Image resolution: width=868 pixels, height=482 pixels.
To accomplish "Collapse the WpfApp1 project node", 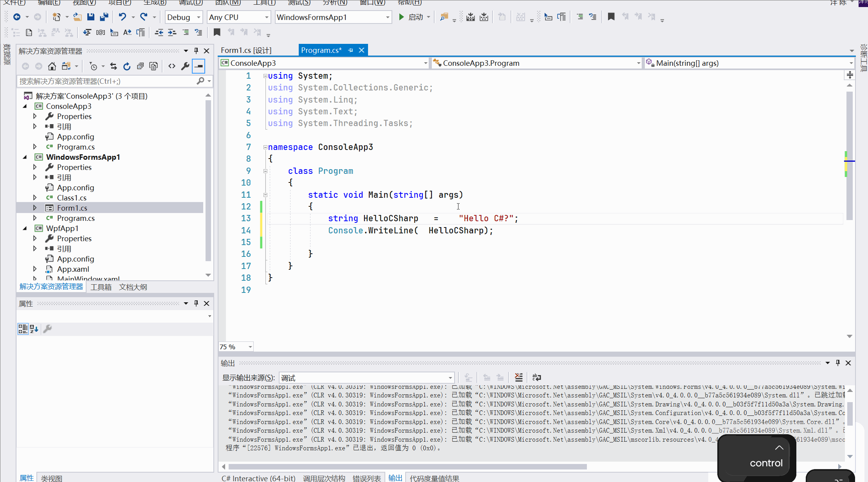I will [x=25, y=228].
